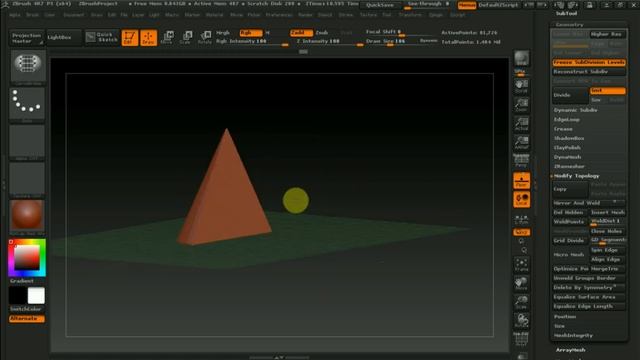Screen dimensions: 640x360
Task: Open the Transform menu
Action: click(410, 15)
